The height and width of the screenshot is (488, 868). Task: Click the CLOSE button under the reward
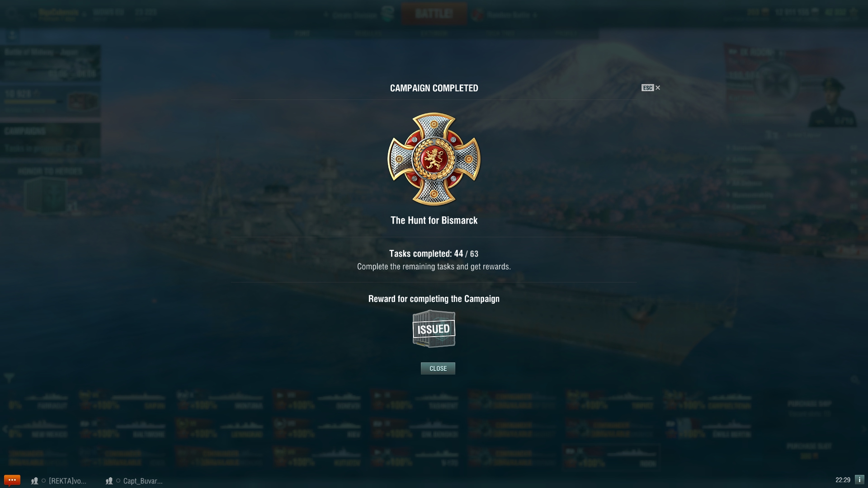coord(438,368)
